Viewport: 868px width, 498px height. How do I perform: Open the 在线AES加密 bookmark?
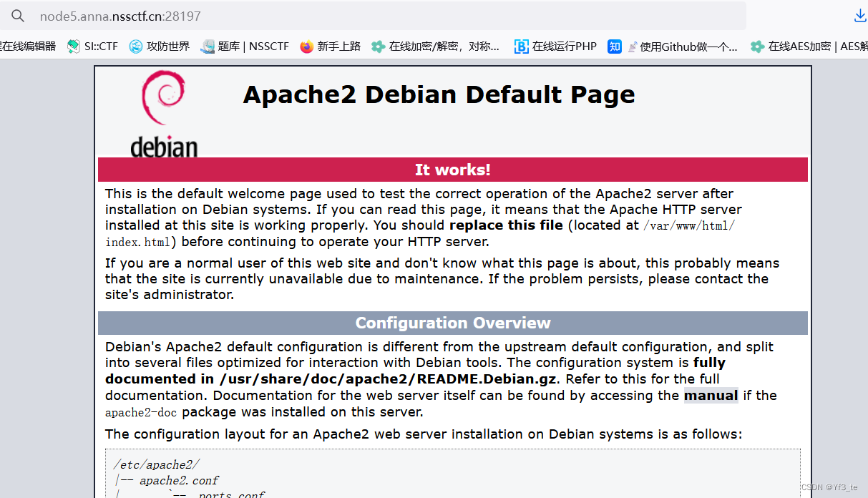pyautogui.click(x=809, y=47)
